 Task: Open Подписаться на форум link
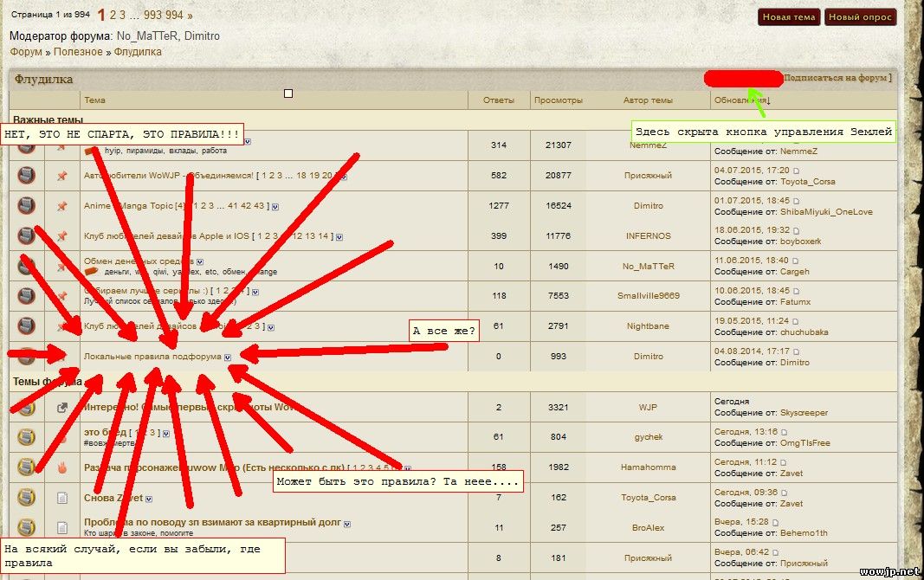click(x=837, y=78)
